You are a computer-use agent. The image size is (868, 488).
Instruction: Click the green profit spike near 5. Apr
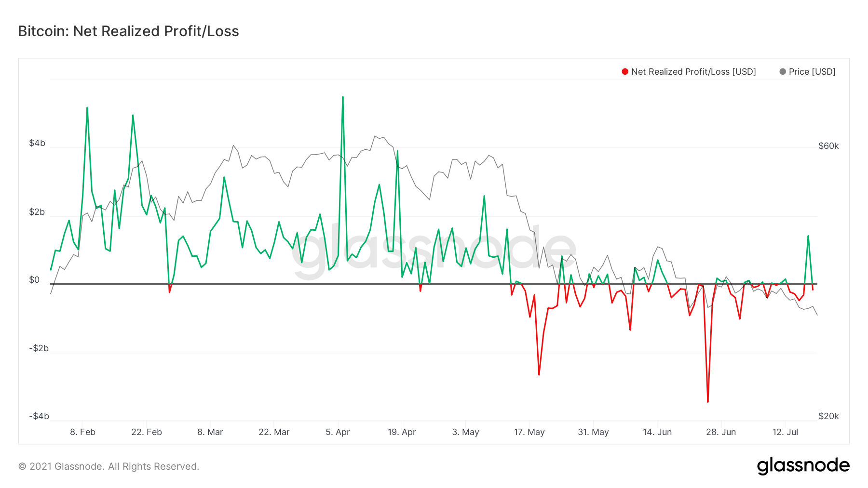click(x=342, y=98)
